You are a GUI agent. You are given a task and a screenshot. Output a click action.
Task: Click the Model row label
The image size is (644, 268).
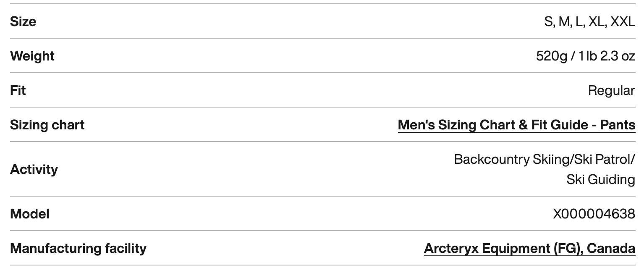coord(29,214)
